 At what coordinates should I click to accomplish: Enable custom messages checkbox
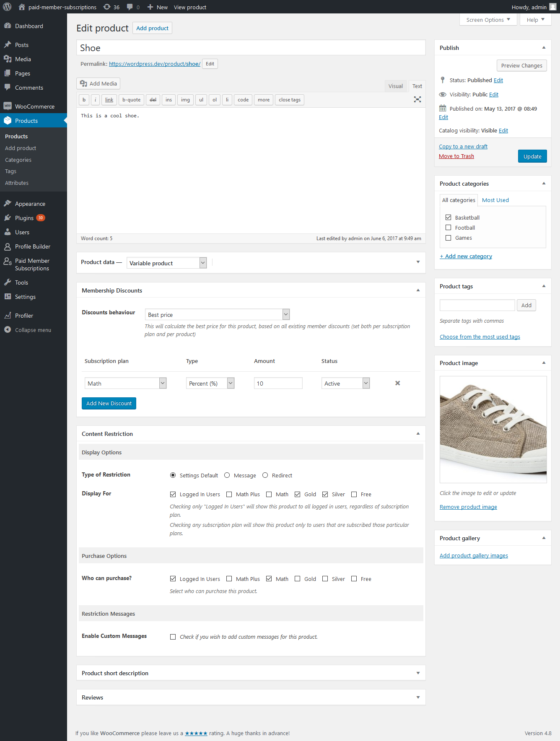pos(173,637)
